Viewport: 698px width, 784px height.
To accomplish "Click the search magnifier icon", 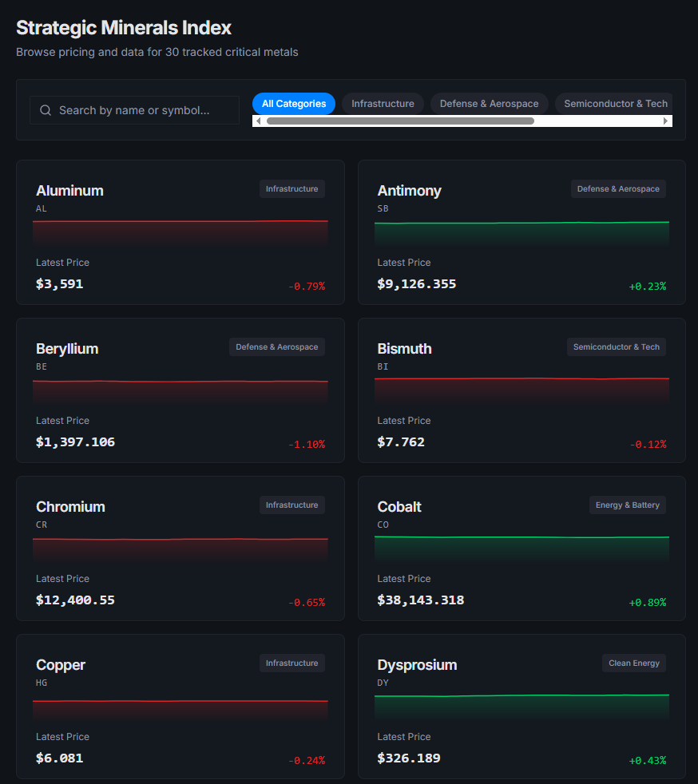I will click(x=46, y=110).
